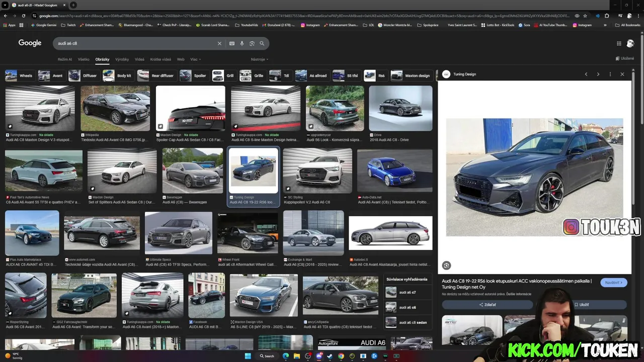Open the Google apps grid
This screenshot has height=362, width=644.
(x=619, y=44)
